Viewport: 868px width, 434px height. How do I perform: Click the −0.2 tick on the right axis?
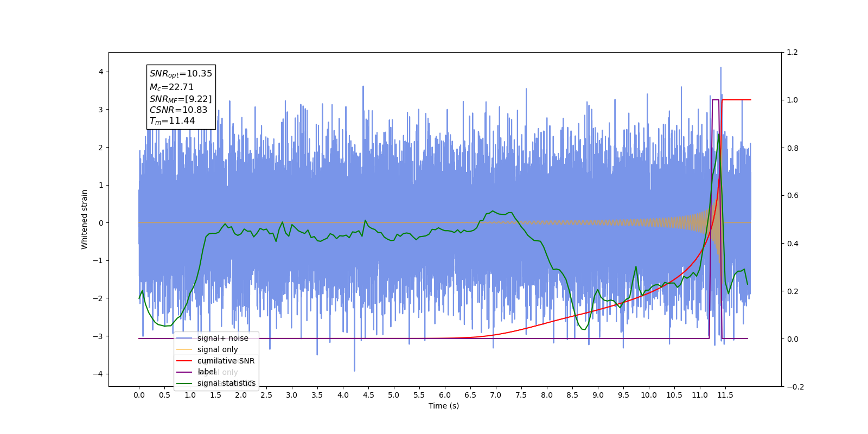pos(795,387)
